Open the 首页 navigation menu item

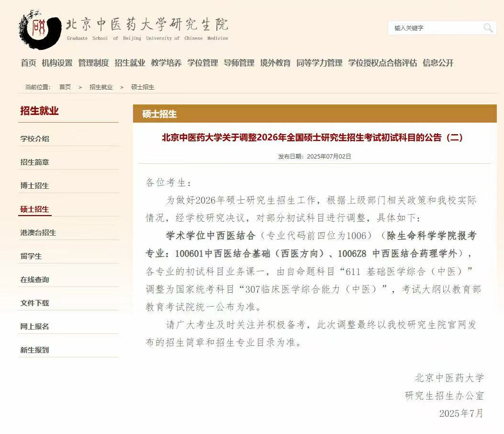tap(28, 63)
